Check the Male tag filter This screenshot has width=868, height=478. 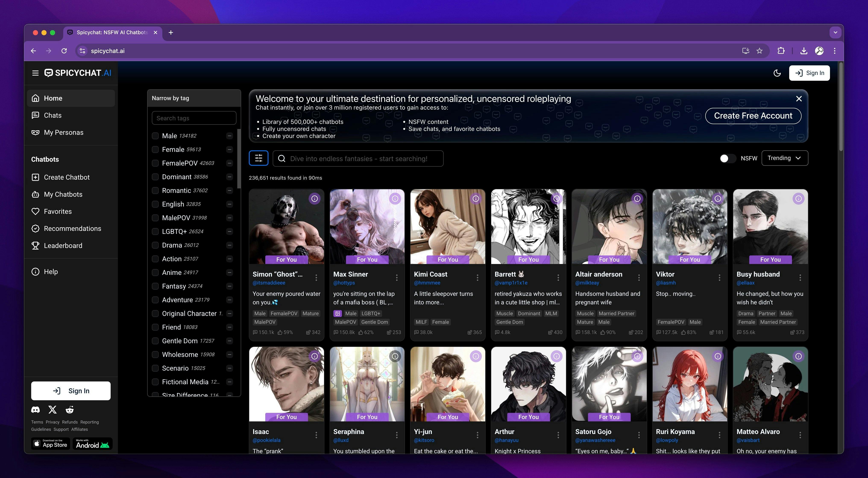click(x=155, y=136)
